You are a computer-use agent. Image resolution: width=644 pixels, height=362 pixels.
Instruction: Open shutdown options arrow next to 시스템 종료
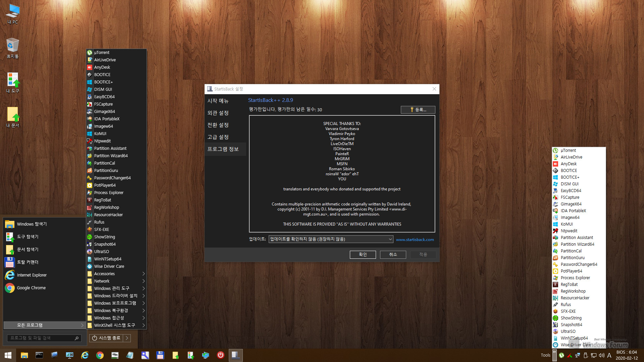tap(127, 338)
